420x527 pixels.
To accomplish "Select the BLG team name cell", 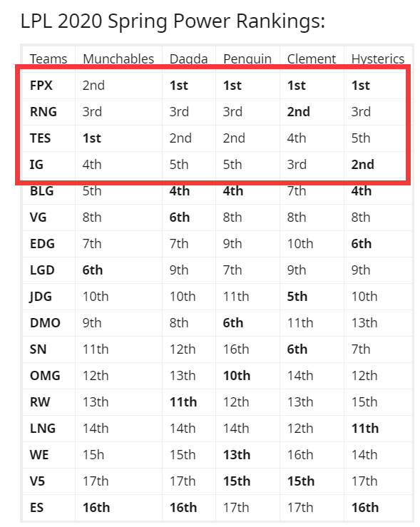I will pos(41,191).
